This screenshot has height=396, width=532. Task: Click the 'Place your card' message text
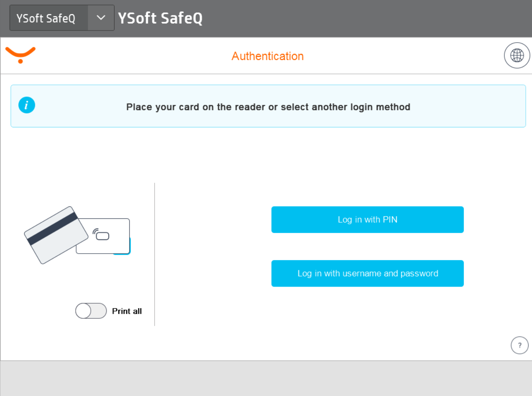pos(268,107)
